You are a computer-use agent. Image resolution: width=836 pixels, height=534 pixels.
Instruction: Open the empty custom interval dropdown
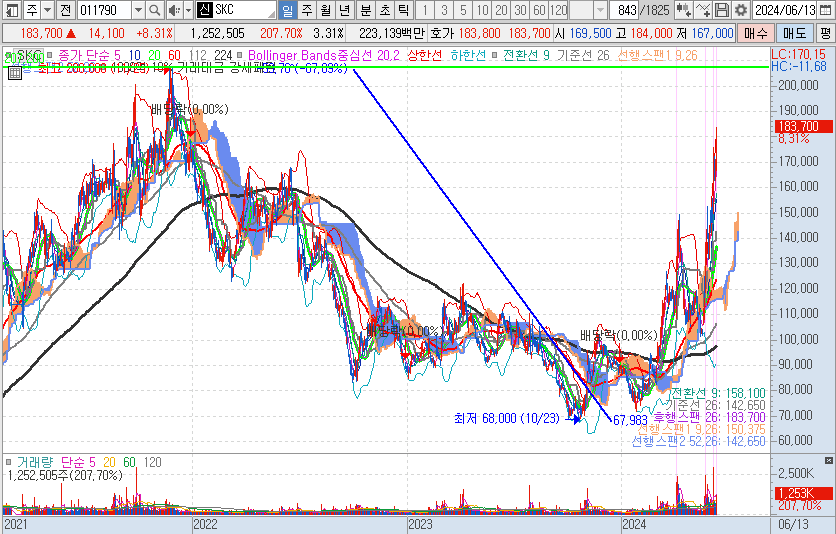point(600,10)
